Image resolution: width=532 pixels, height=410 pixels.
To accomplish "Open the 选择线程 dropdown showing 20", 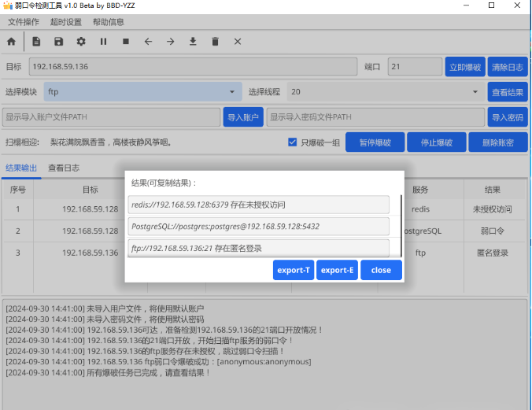I will point(386,91).
